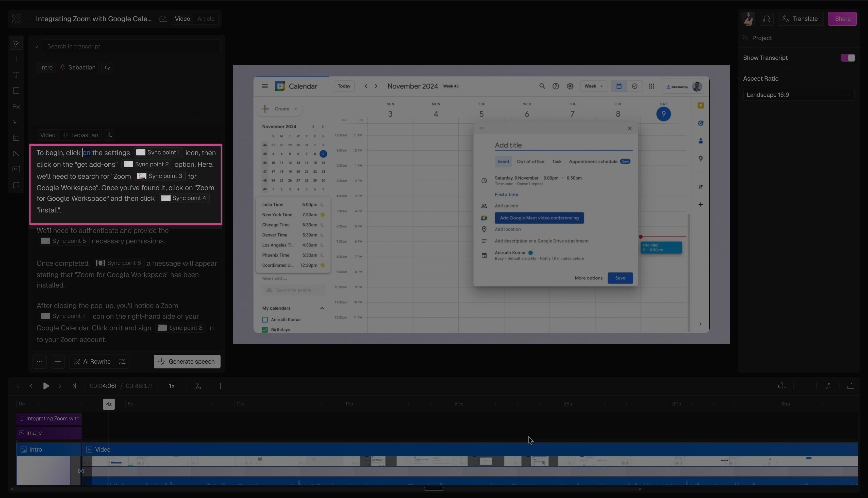This screenshot has width=868, height=498.
Task: Open the layout templates sidebar icon
Action: point(16,137)
